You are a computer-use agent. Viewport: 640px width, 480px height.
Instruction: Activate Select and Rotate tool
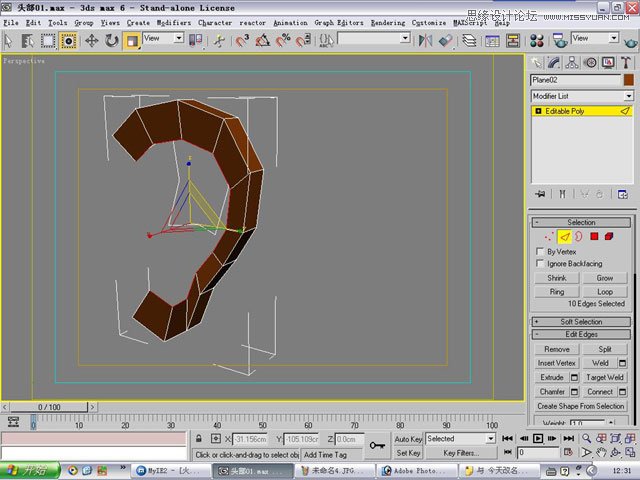point(111,41)
